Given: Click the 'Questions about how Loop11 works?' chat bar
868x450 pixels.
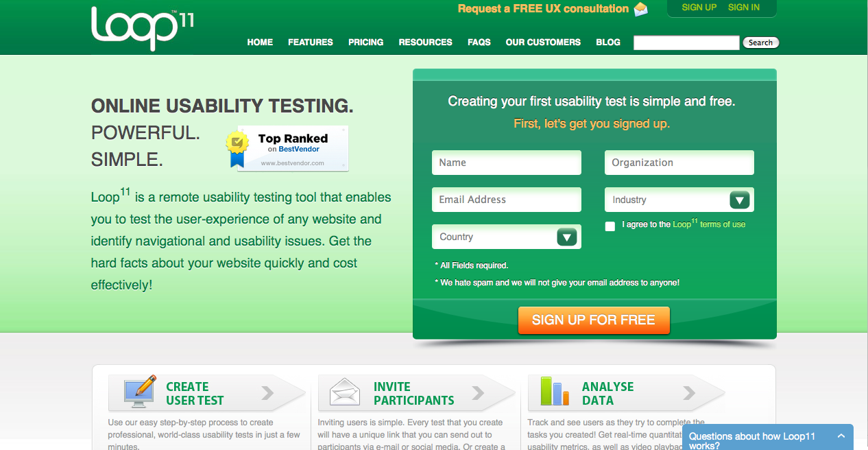Looking at the screenshot, I should (x=768, y=438).
